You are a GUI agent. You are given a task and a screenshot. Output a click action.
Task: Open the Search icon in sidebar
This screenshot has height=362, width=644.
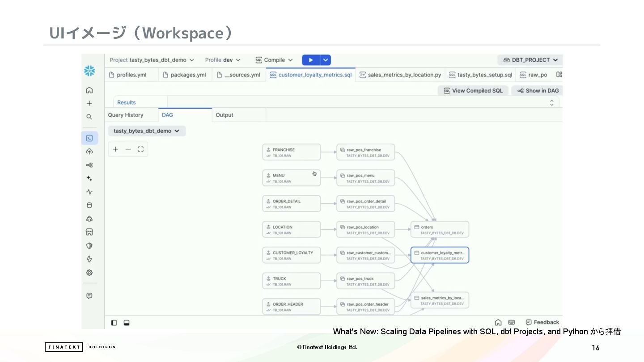[89, 117]
